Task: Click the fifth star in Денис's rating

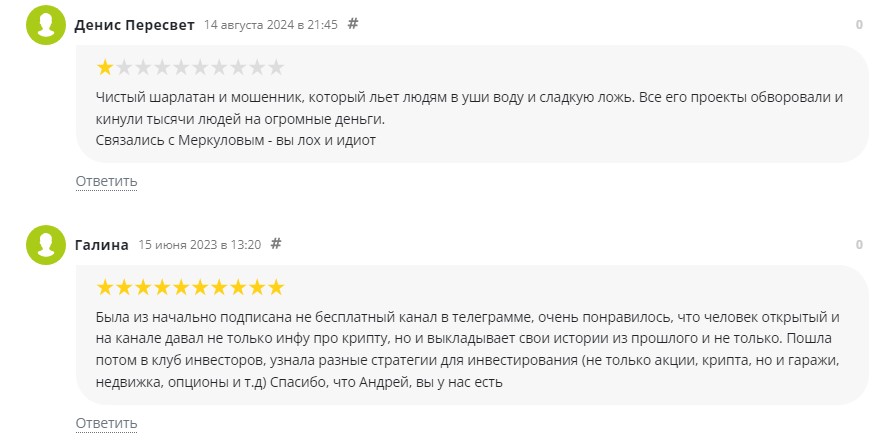Action: (x=180, y=68)
